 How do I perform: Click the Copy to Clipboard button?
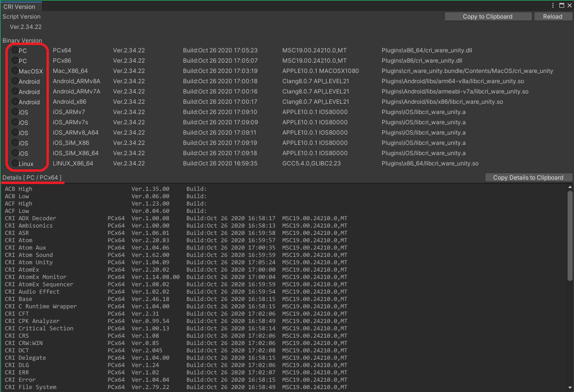click(487, 17)
